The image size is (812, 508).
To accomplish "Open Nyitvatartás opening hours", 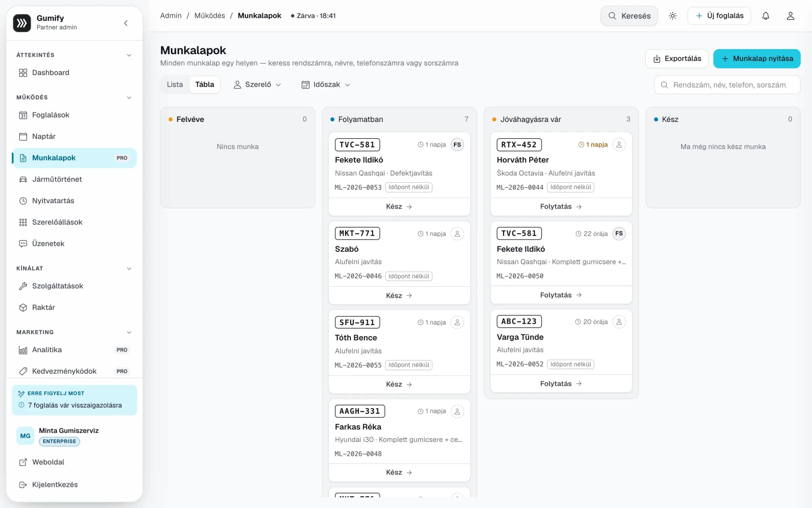I will [x=74, y=200].
